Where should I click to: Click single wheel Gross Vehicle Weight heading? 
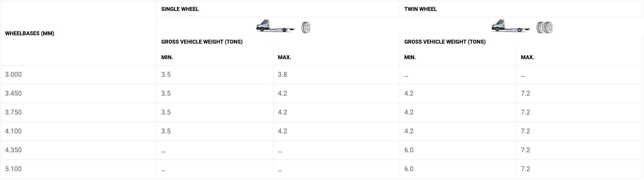(202, 42)
